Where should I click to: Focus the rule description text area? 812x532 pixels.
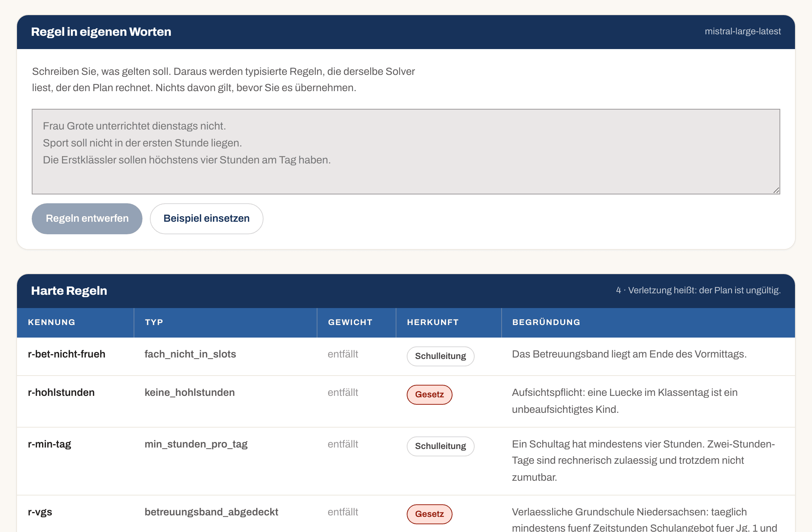coord(406,152)
